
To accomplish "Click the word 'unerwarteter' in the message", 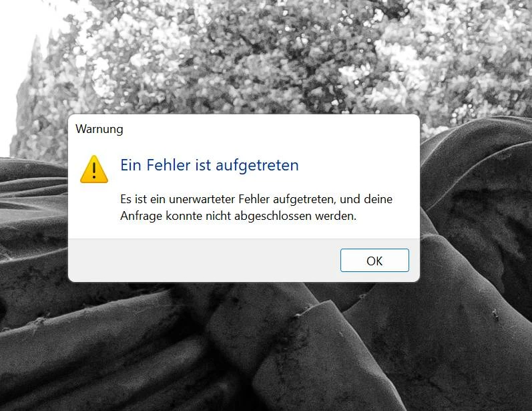I will pyautogui.click(x=202, y=199).
